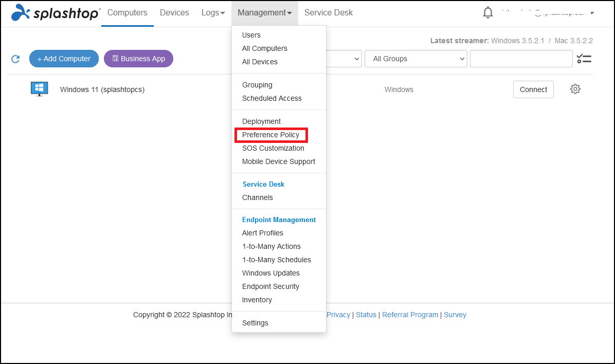Open the Privacy link
615x364 pixels.
click(x=338, y=315)
